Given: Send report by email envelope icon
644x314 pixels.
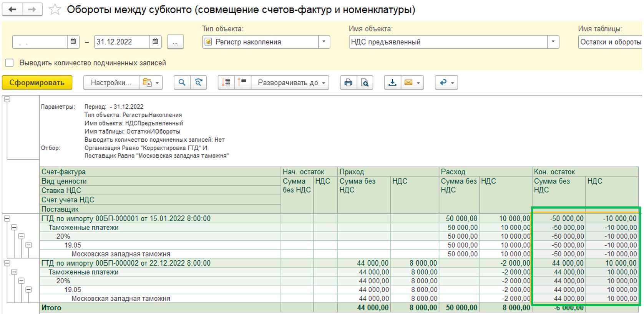Looking at the screenshot, I should (408, 83).
